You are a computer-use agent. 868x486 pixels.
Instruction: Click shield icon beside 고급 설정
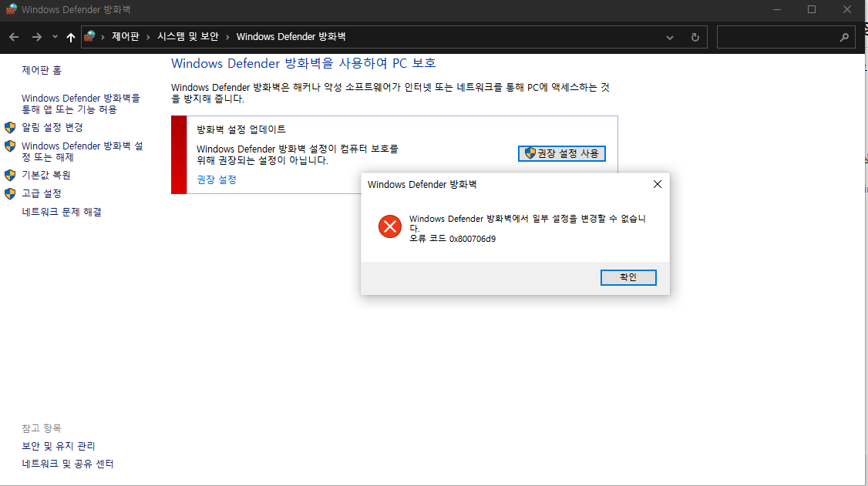click(10, 194)
